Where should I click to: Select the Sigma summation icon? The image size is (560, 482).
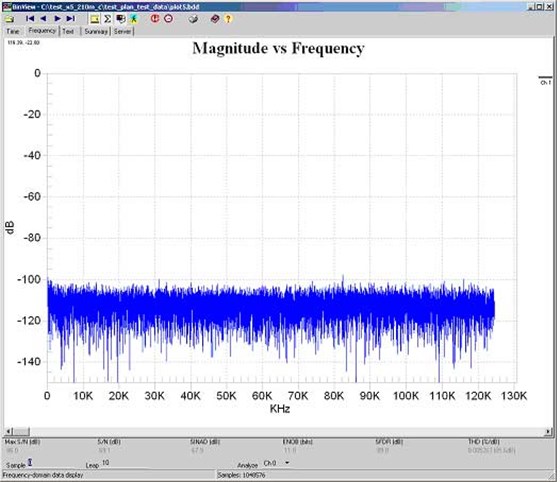point(108,19)
